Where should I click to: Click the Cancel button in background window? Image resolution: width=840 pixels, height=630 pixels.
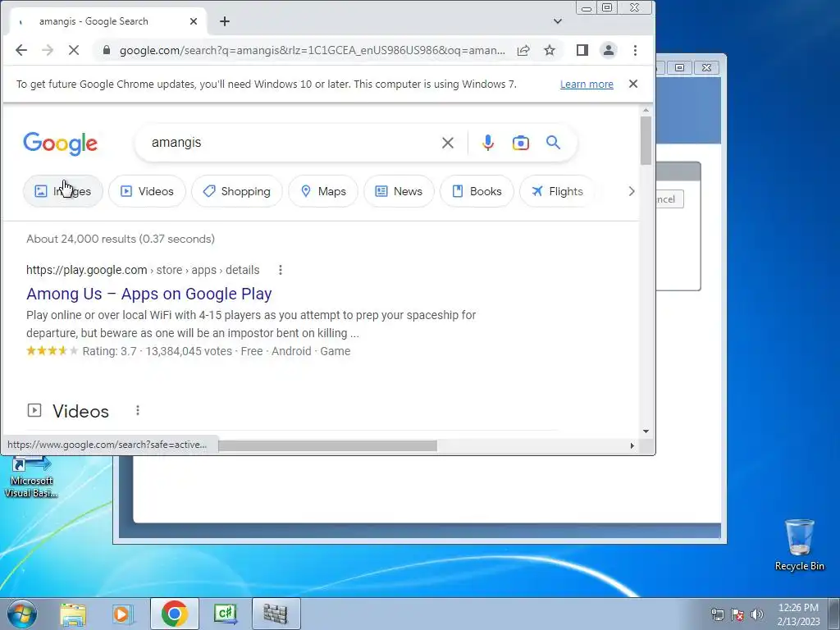[x=669, y=199]
